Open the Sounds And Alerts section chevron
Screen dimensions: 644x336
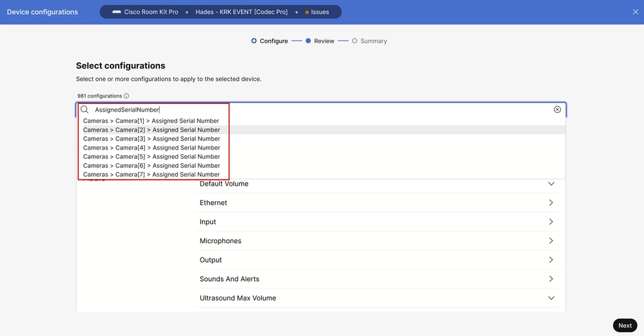point(551,279)
